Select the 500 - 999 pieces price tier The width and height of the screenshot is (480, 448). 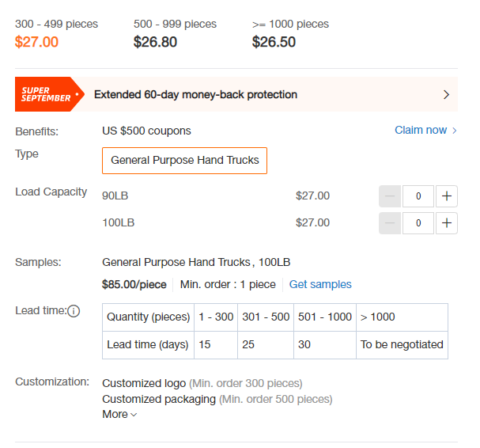tap(175, 33)
